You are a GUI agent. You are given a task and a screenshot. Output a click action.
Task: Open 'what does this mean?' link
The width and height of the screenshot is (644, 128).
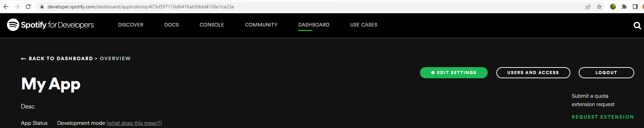tap(134, 123)
